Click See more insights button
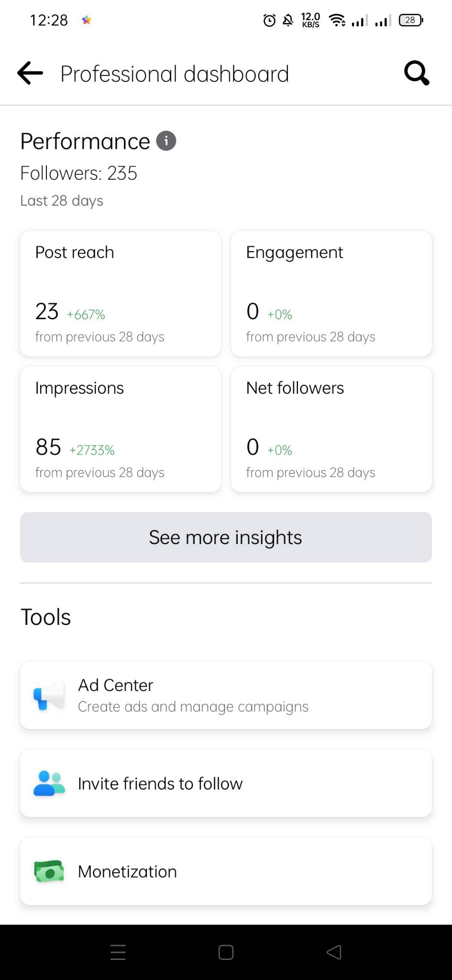 coord(226,537)
